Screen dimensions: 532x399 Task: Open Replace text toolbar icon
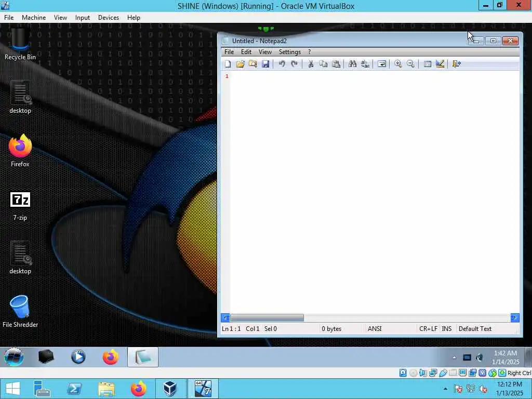point(365,64)
